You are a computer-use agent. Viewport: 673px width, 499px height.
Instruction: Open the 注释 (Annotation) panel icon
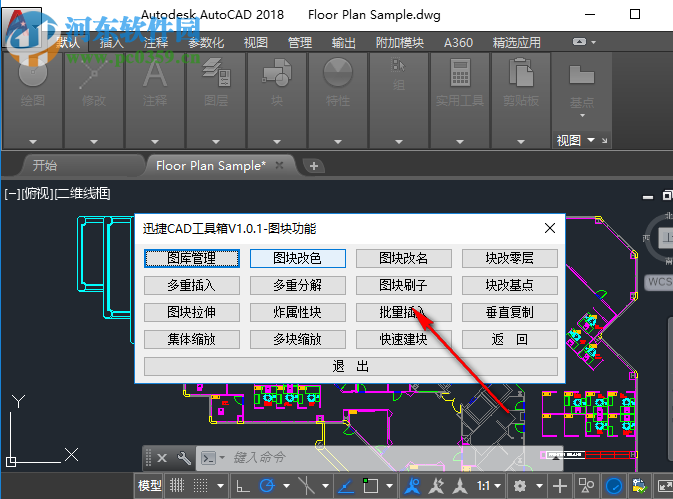tap(155, 74)
